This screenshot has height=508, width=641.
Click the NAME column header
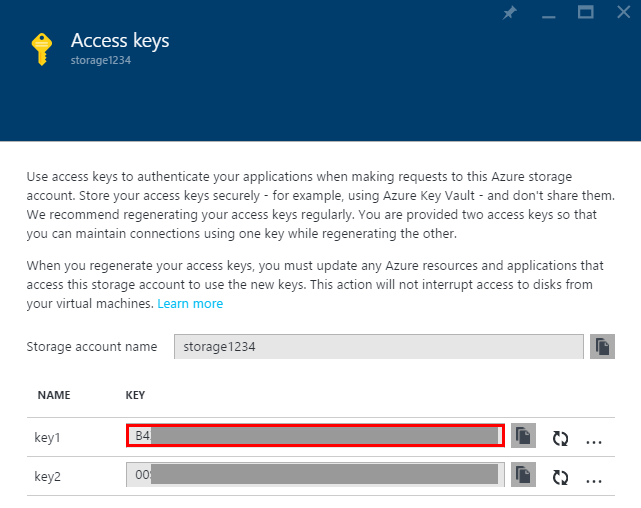[x=54, y=395]
